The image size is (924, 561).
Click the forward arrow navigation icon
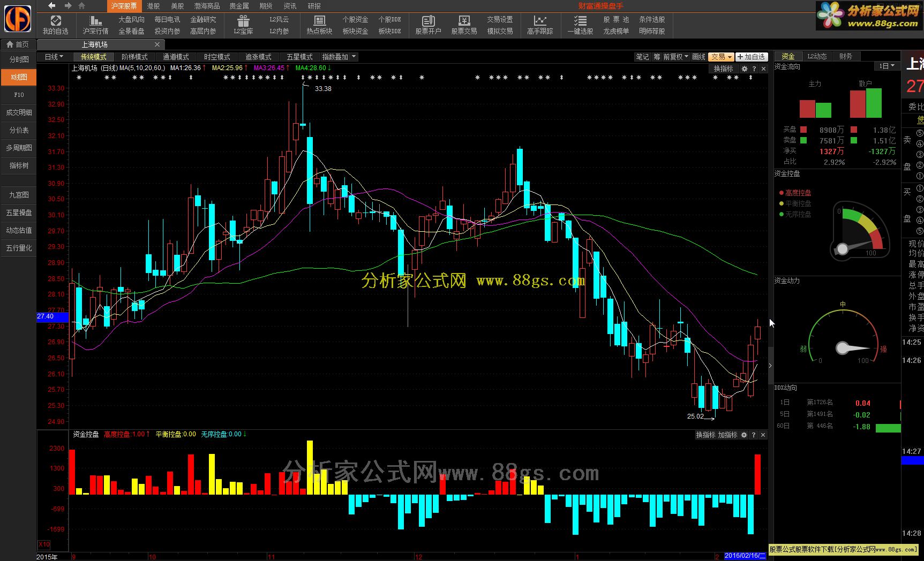pyautogui.click(x=67, y=5)
